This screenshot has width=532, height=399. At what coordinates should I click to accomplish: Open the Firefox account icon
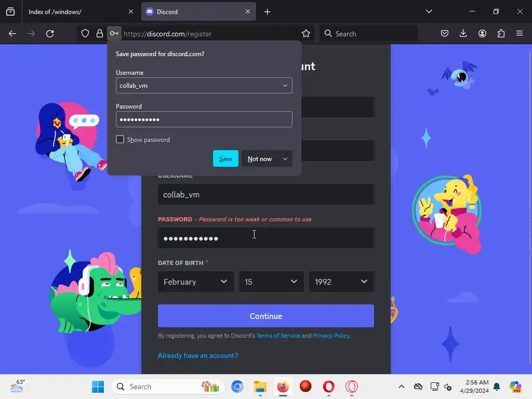coord(482,34)
